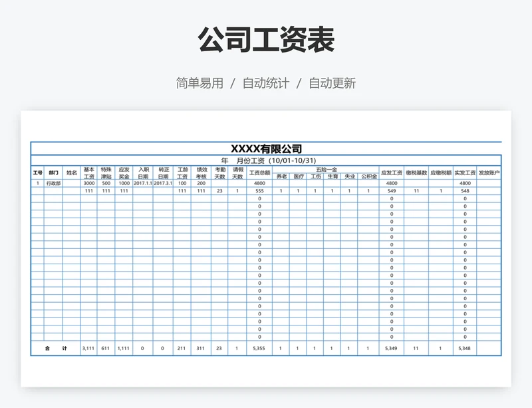Click the 基本工资 column header
Screen dimensions: 532x408
87,173
